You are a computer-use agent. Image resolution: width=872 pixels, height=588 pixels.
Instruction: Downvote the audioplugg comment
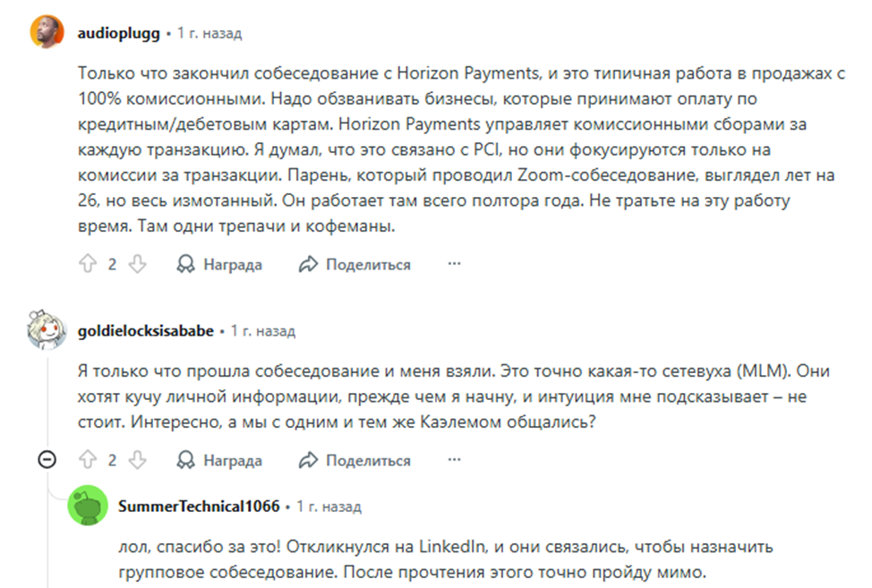[137, 264]
